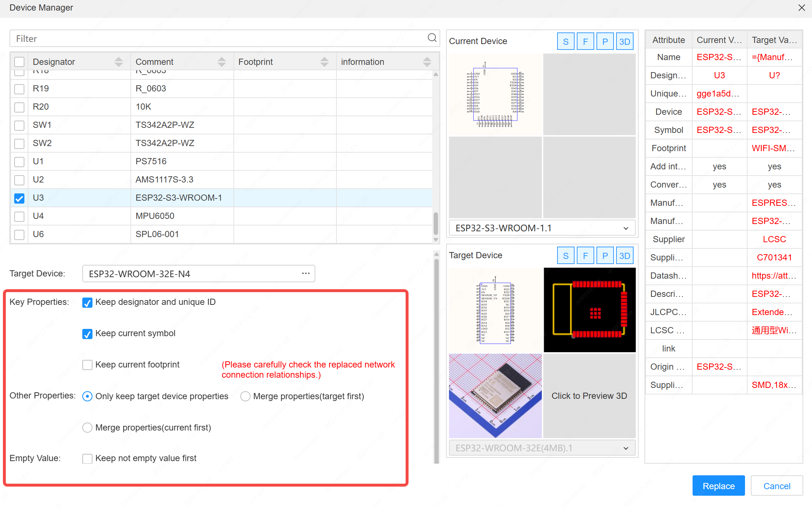Screen dimensions: 812x507
Task: Toggle Target Device symbol view S
Action: click(565, 256)
